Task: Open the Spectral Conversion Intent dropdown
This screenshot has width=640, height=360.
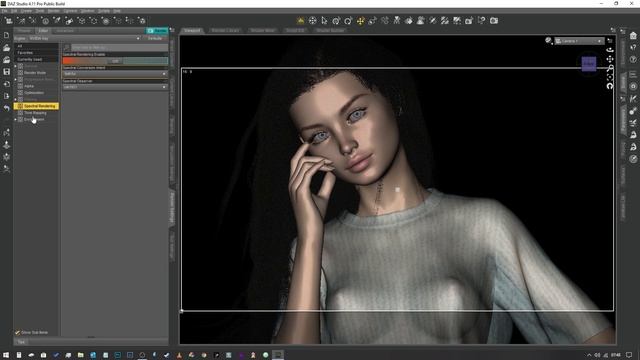Action: coord(115,74)
